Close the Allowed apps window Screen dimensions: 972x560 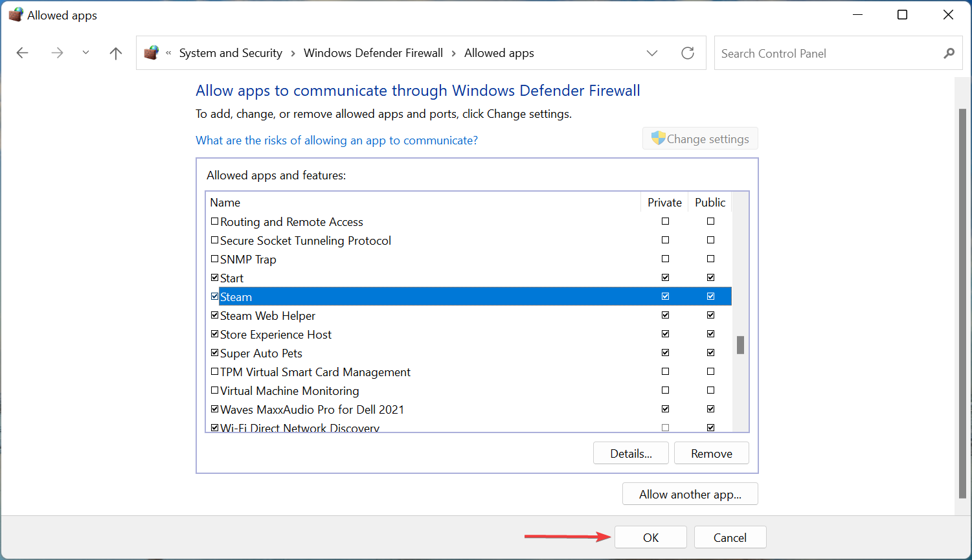[948, 15]
